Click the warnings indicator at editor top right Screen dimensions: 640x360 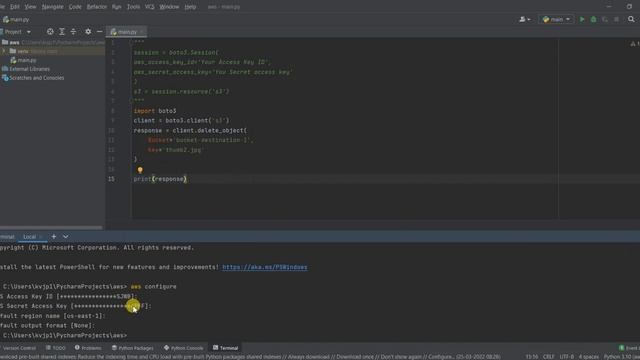(x=635, y=43)
